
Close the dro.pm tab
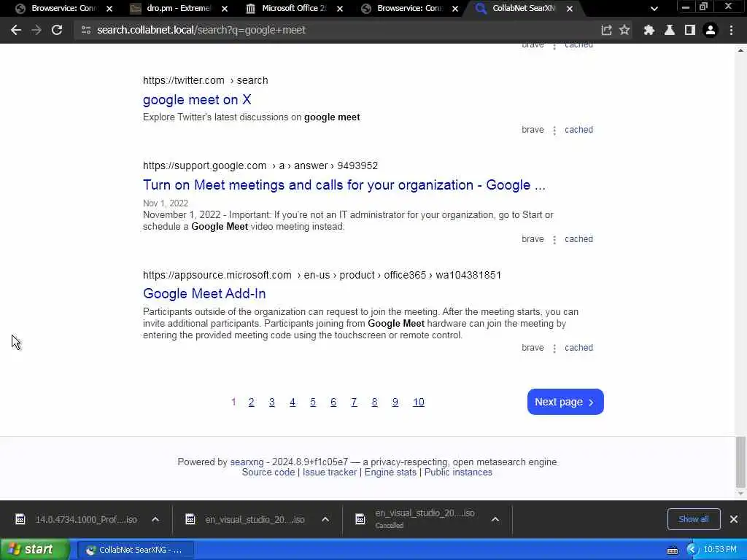(225, 9)
